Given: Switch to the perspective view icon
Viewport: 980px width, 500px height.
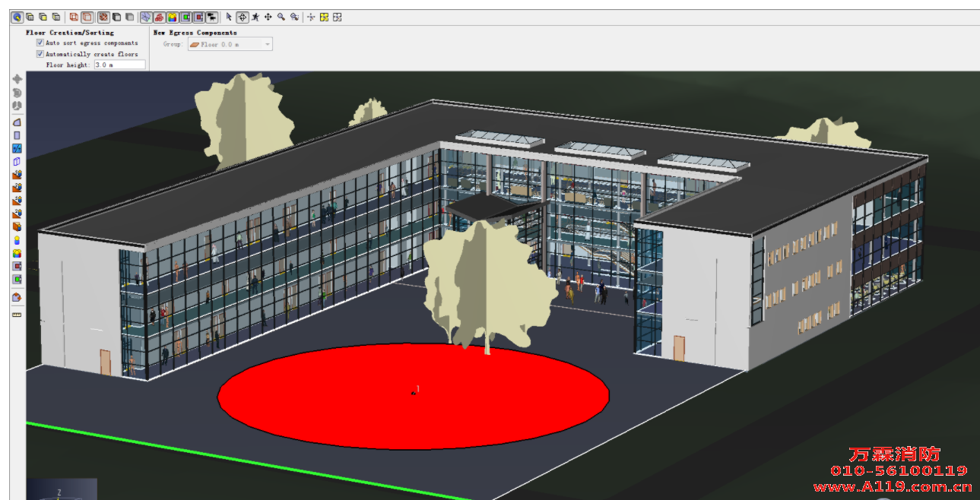Looking at the screenshot, I should pos(17,17).
